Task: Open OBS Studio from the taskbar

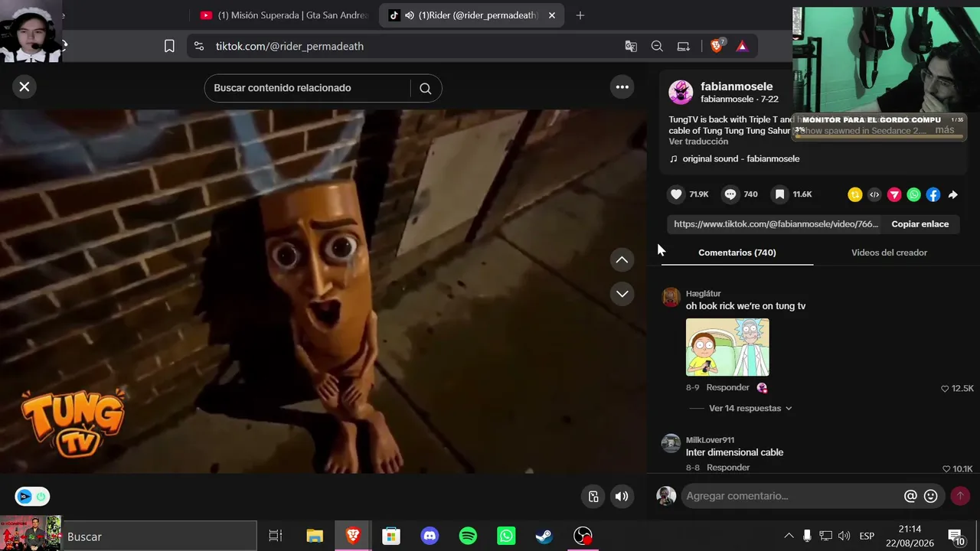Action: pos(583,536)
